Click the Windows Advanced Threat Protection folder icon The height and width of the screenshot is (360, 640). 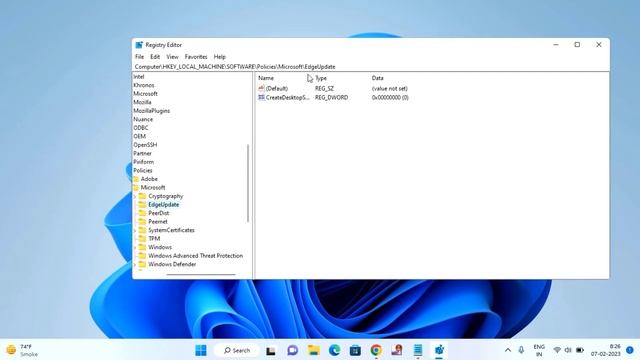[142, 256]
